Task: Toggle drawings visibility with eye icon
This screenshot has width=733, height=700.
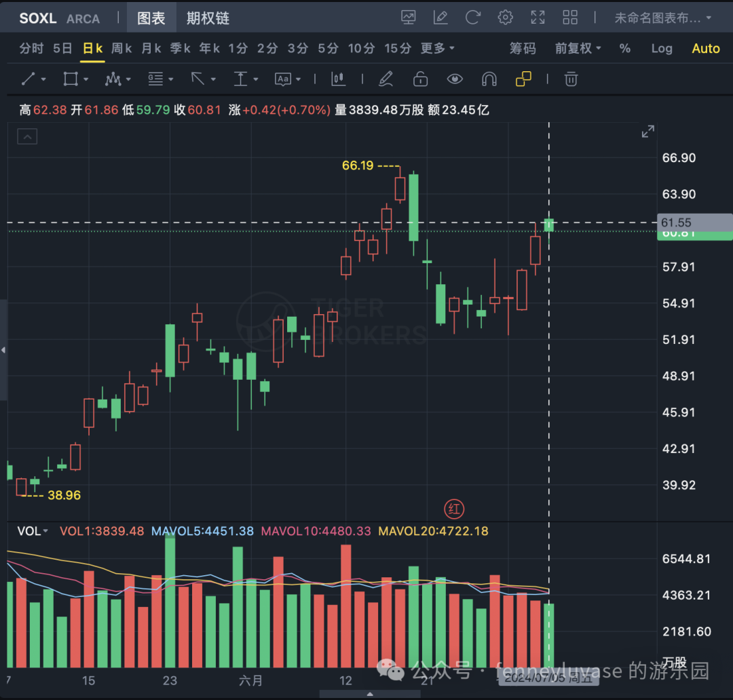Action: [x=455, y=79]
